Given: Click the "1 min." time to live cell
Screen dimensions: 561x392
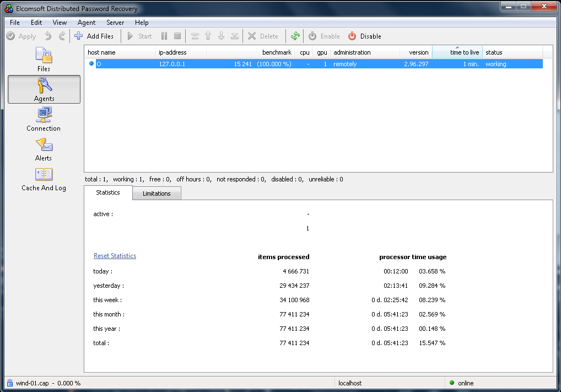Looking at the screenshot, I should pyautogui.click(x=471, y=64).
